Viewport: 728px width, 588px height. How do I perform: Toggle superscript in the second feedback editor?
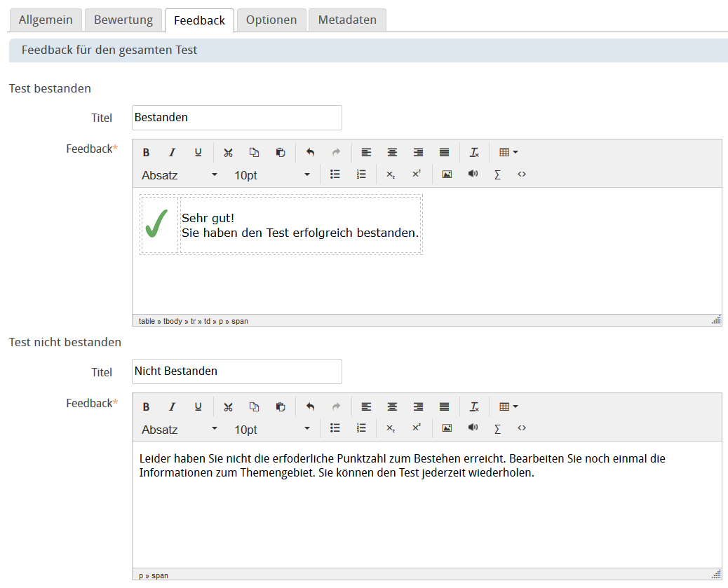pos(416,428)
